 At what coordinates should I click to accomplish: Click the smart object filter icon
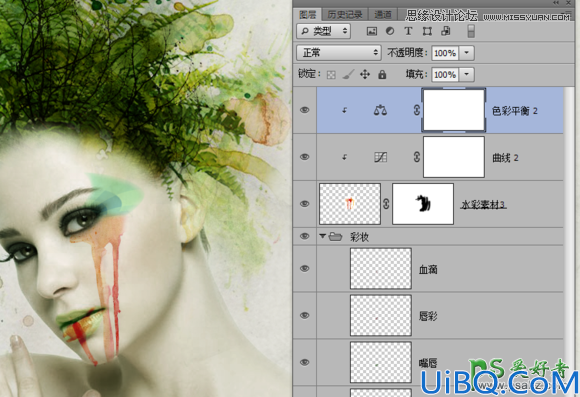point(446,31)
